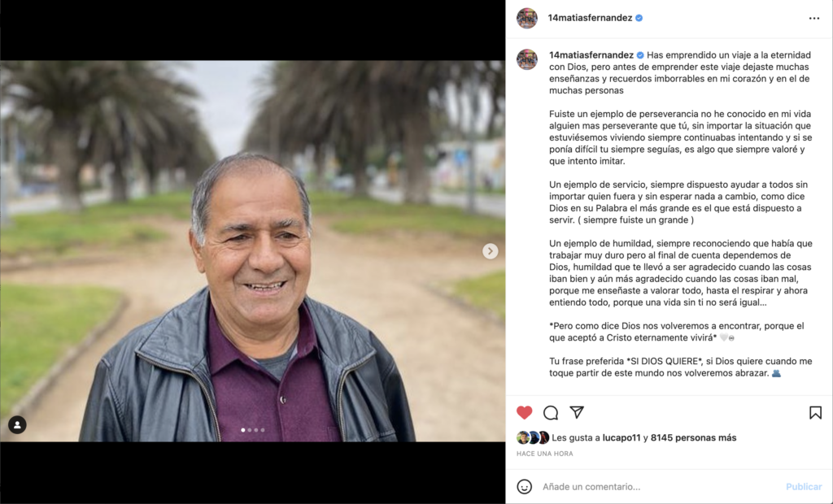Screen dimensions: 833x504
Task: Click the liker avatars beside 'Les gusta'
Action: coord(533,437)
